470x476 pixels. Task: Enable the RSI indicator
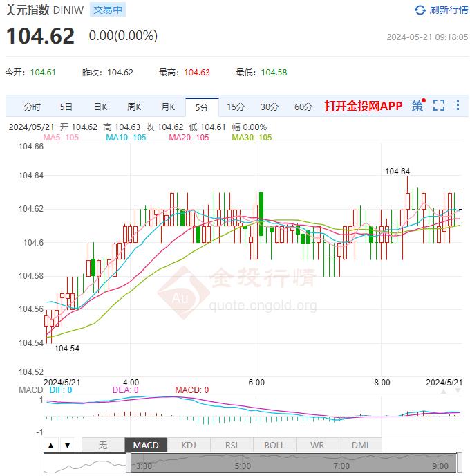(x=232, y=445)
